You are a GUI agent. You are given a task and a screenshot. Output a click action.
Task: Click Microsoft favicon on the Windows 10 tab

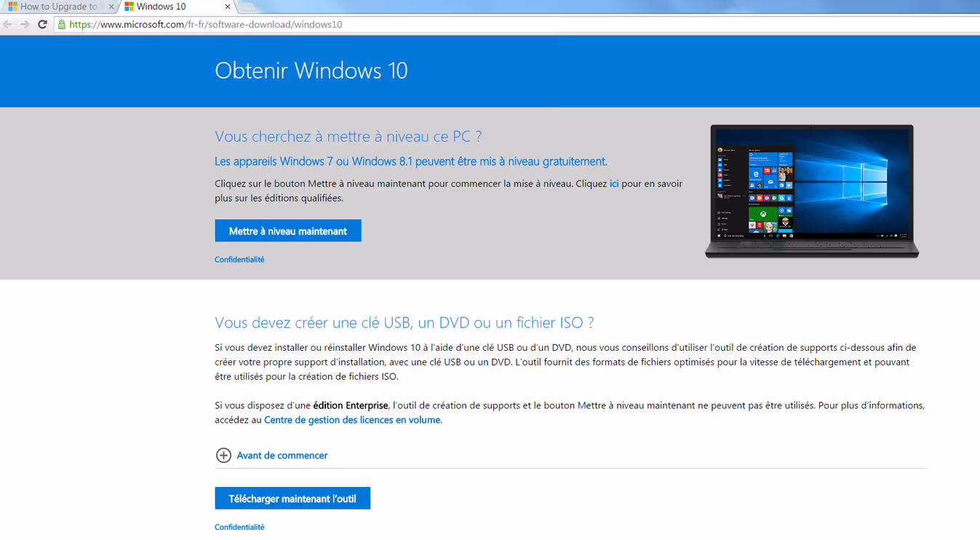pyautogui.click(x=129, y=7)
